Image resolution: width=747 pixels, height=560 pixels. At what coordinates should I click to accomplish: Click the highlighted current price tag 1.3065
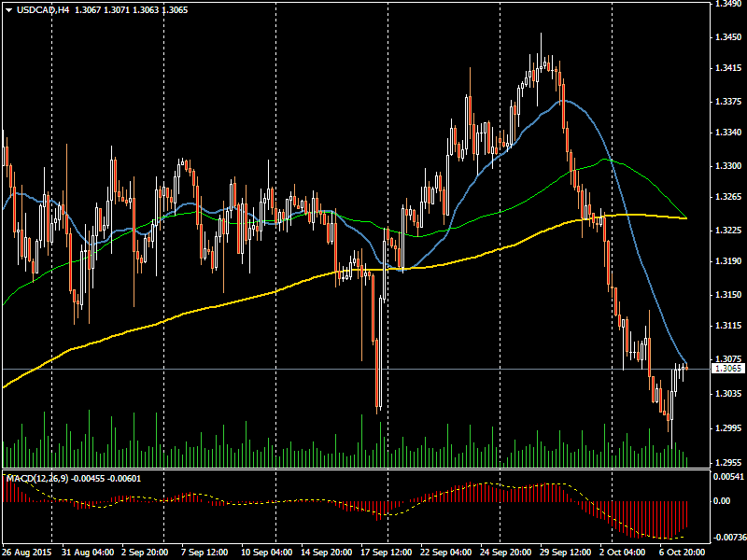coord(728,369)
